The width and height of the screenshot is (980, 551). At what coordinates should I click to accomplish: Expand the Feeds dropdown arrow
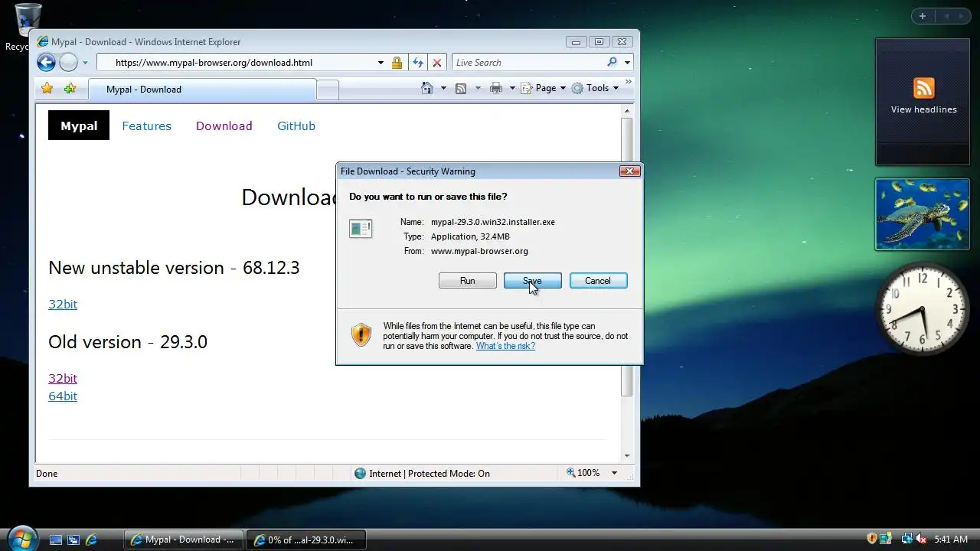pos(478,88)
